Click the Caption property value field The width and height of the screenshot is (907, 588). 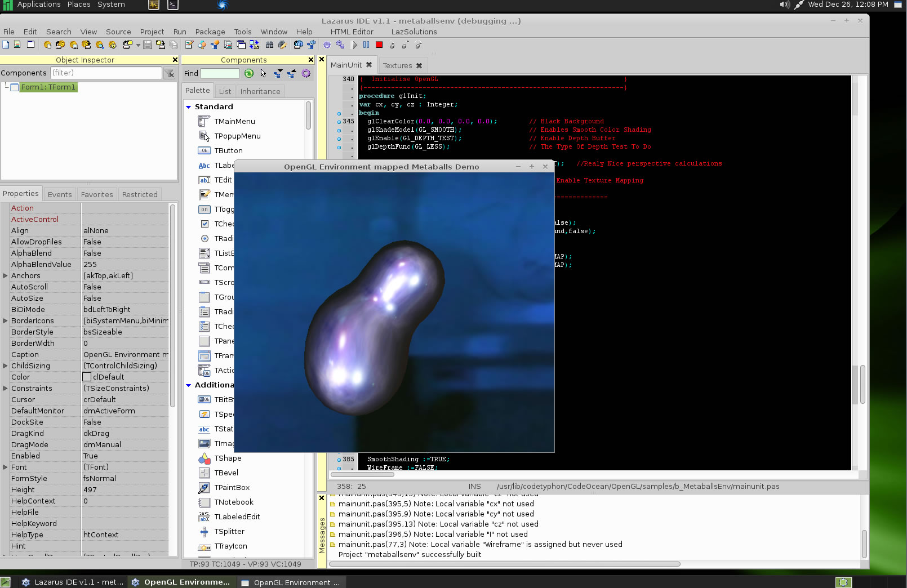pos(125,354)
